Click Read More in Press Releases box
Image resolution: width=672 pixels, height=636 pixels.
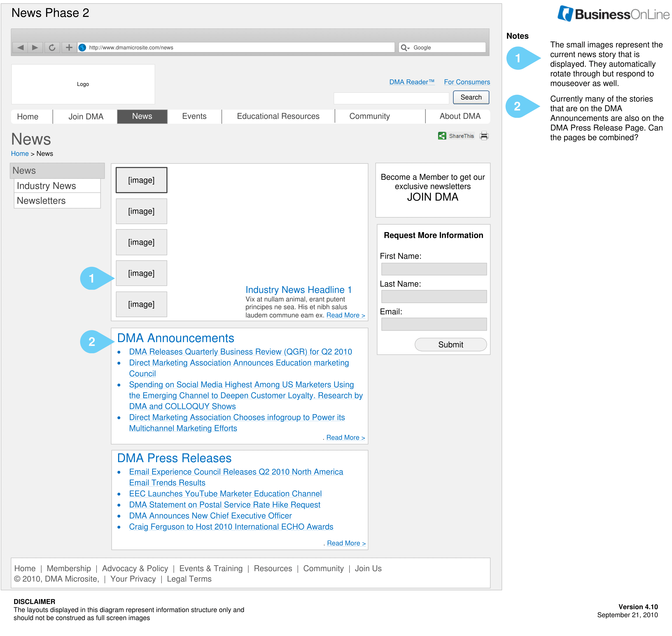pos(346,544)
